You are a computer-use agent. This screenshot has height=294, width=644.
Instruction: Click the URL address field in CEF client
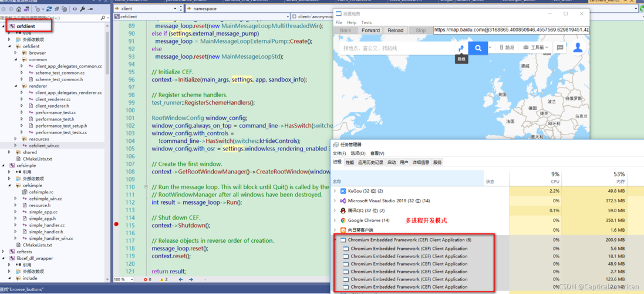[511, 30]
